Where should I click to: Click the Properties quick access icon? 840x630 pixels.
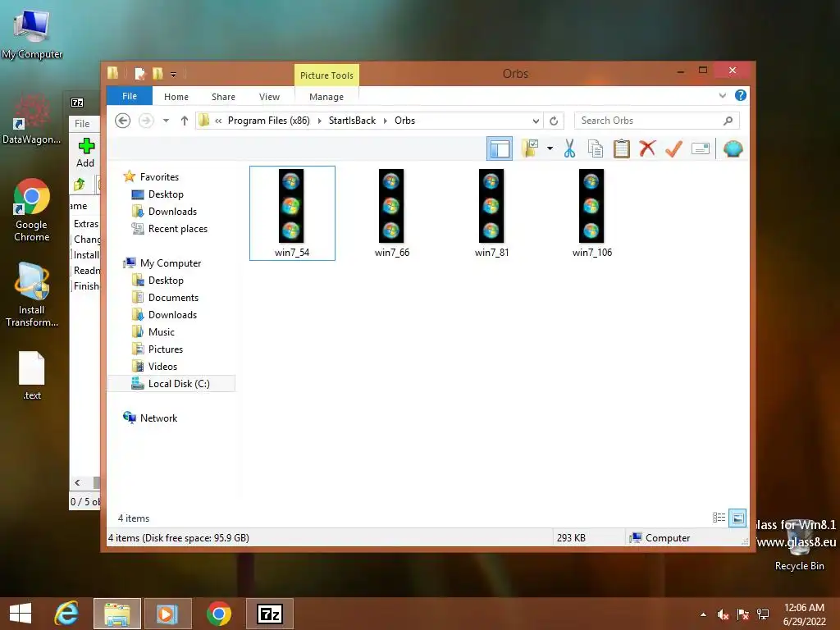pos(139,73)
